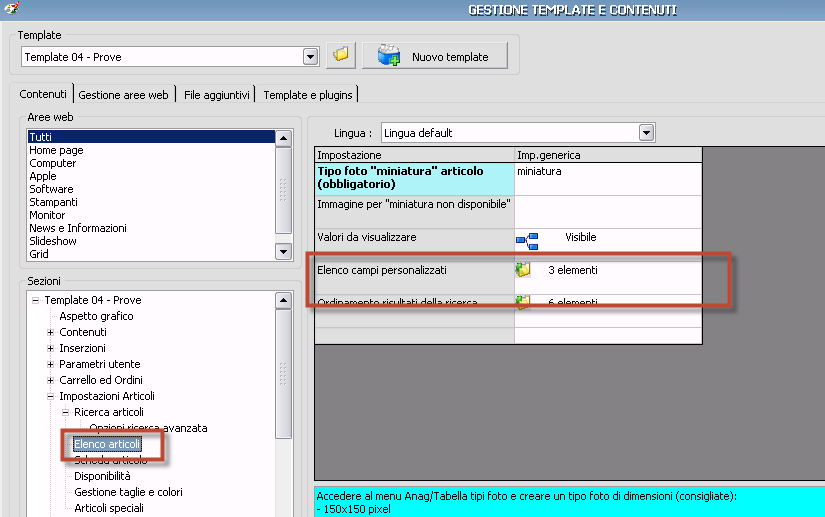The width and height of the screenshot is (825, 517).
Task: Click Aree web list scroll down arrow
Action: [284, 251]
